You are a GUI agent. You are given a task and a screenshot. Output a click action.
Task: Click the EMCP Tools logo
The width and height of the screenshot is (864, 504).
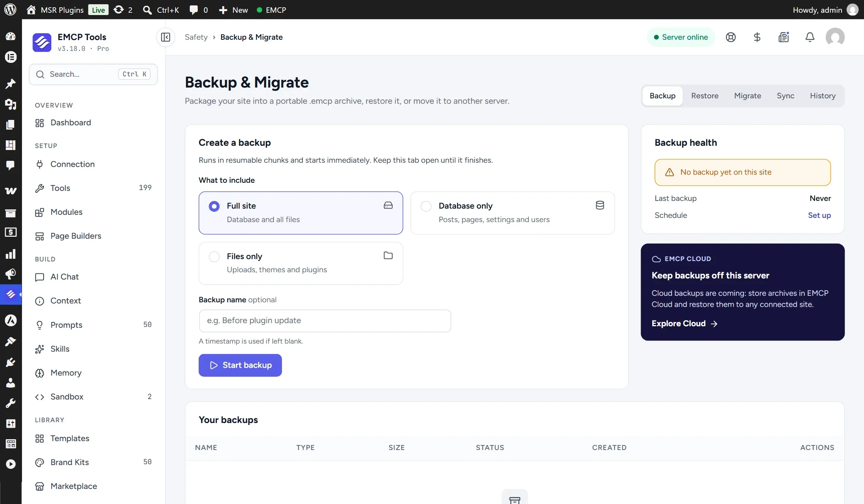tap(42, 42)
